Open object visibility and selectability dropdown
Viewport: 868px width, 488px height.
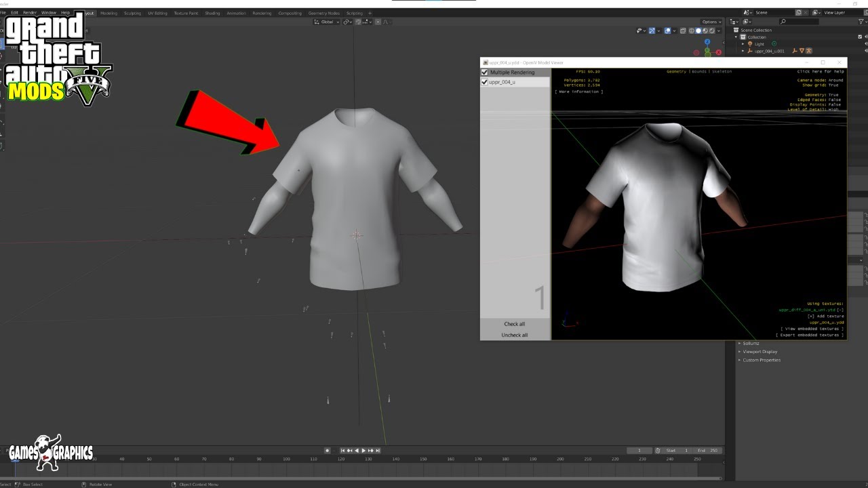click(x=641, y=30)
